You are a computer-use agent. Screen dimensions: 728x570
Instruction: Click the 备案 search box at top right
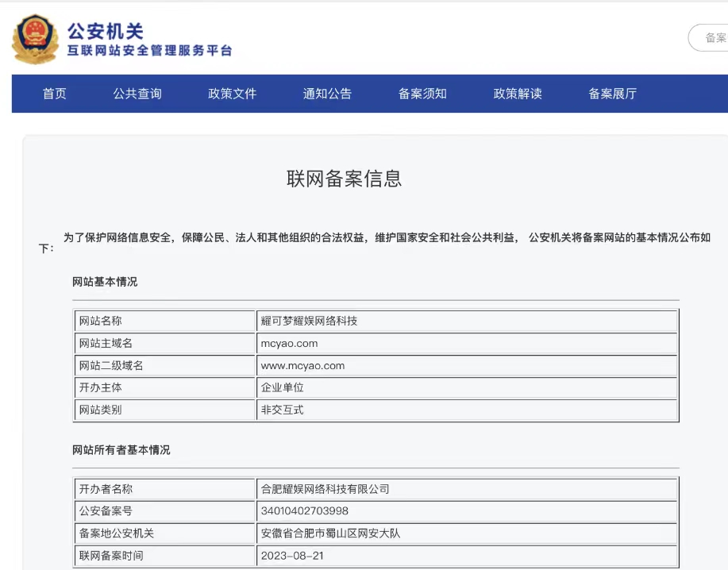point(708,37)
